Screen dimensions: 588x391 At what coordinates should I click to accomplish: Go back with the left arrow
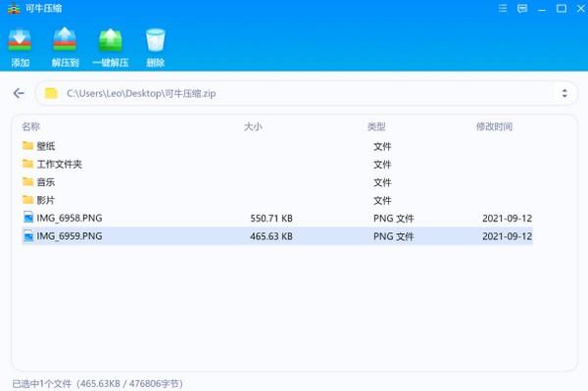pyautogui.click(x=19, y=93)
